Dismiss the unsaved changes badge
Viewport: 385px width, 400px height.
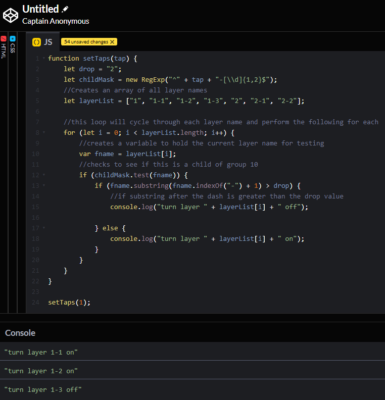pos(112,42)
